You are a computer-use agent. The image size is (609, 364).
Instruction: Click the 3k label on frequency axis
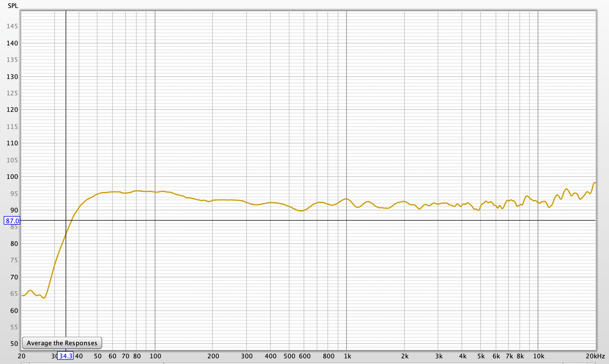pyautogui.click(x=439, y=356)
